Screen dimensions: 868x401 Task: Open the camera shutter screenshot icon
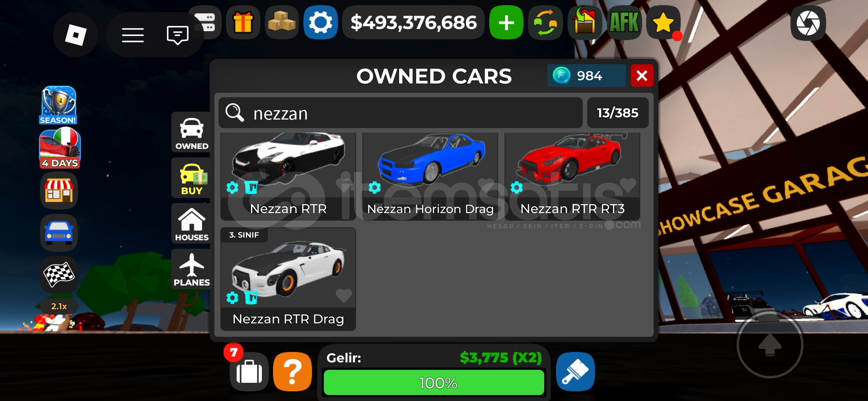[x=808, y=23]
